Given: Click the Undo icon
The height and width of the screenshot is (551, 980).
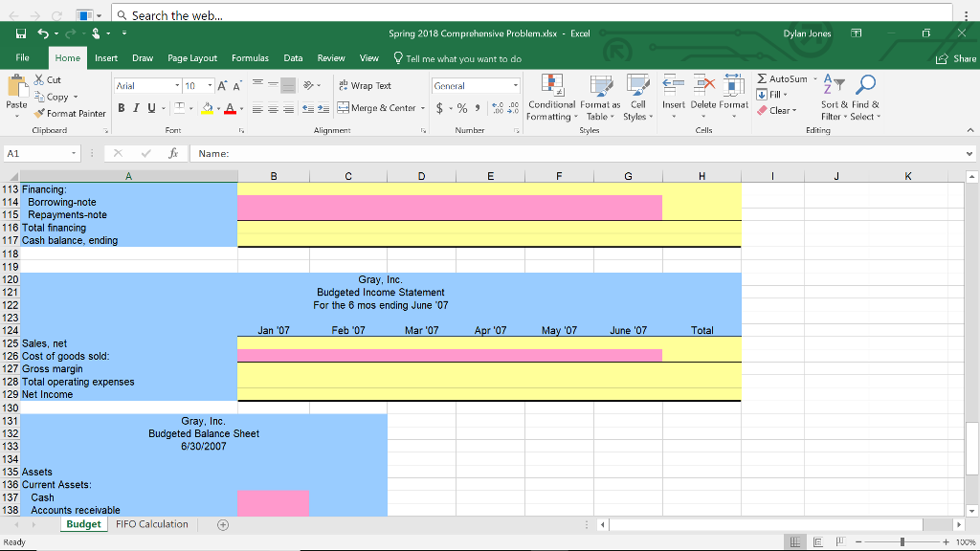Looking at the screenshot, I should click(42, 33).
